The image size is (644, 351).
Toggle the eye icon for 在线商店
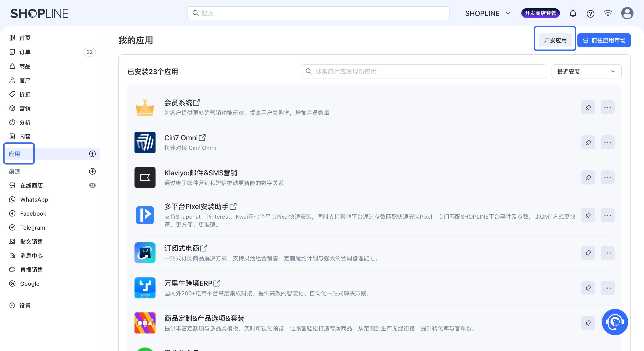click(x=92, y=185)
